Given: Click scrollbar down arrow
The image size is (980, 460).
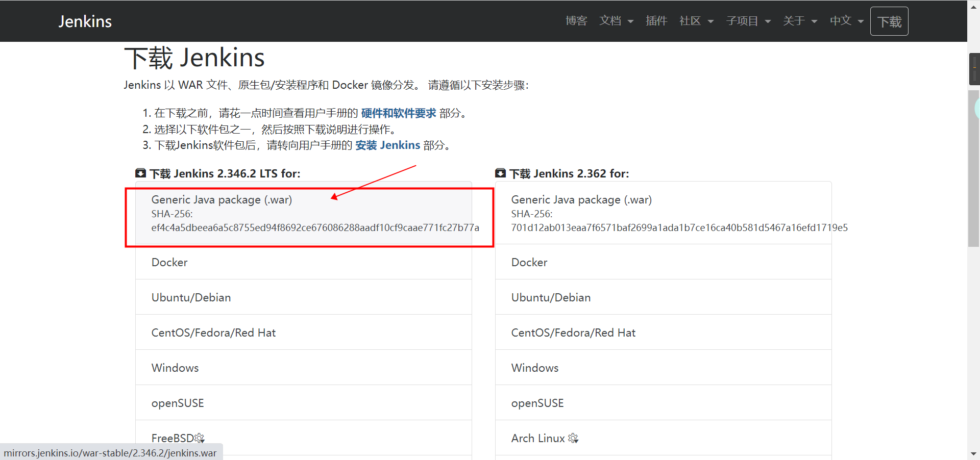Looking at the screenshot, I should coord(974,453).
